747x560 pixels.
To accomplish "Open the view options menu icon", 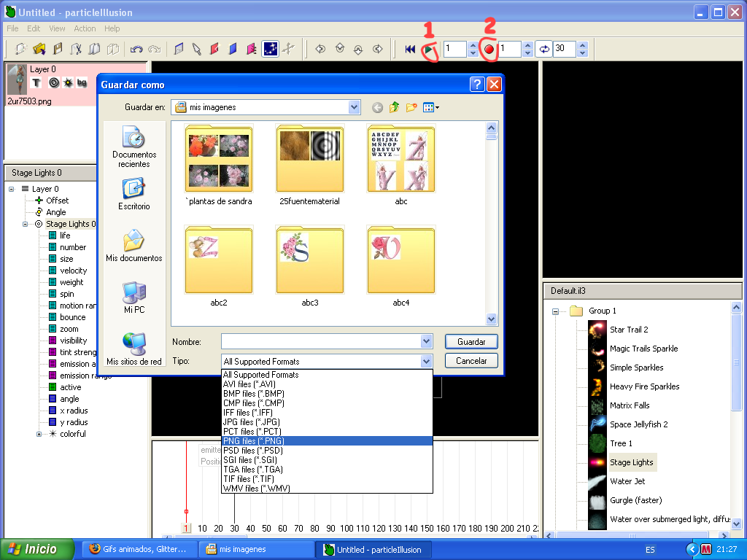I will pyautogui.click(x=430, y=108).
